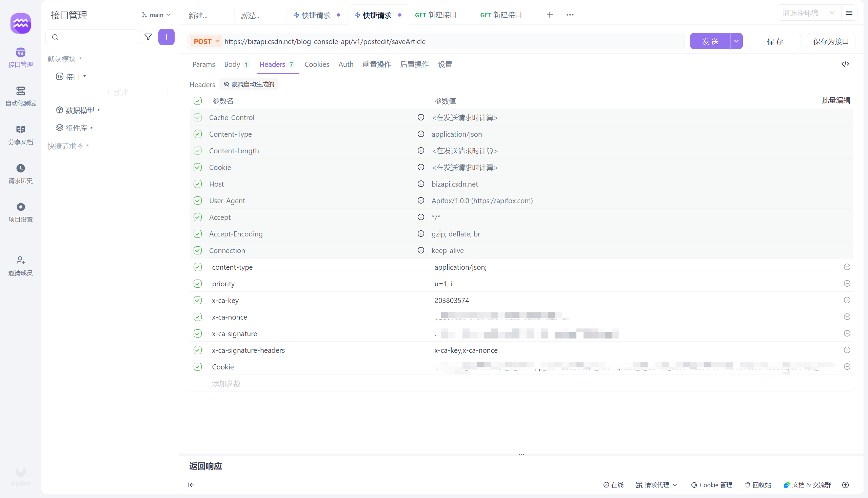Click the request URL input field
The width and height of the screenshot is (868, 498).
coord(445,41)
